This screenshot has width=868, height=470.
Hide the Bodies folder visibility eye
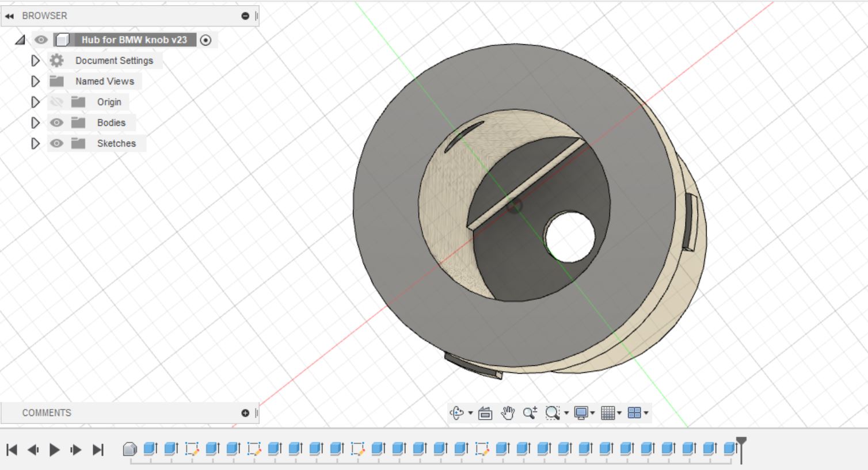pos(56,123)
